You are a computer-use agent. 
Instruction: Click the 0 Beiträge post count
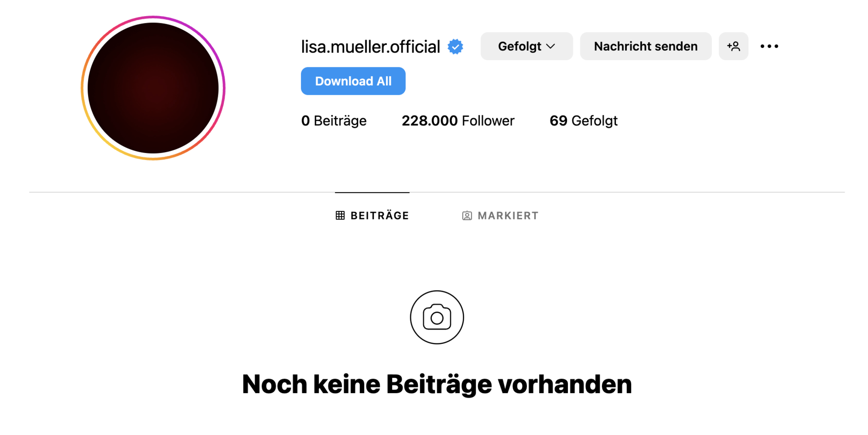(334, 121)
